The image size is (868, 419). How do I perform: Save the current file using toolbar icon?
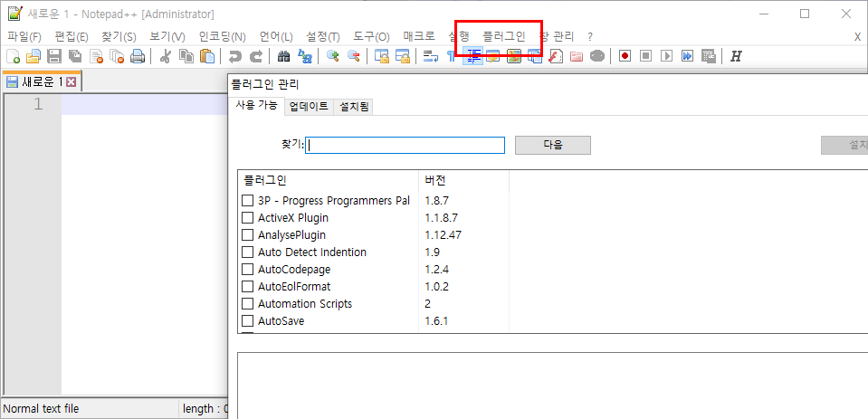[54, 56]
